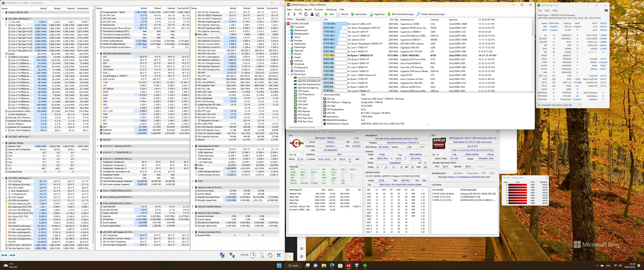Toggle CPU ZLib benchmark checkbox
The height and width of the screenshot is (270, 644).
point(295,98)
